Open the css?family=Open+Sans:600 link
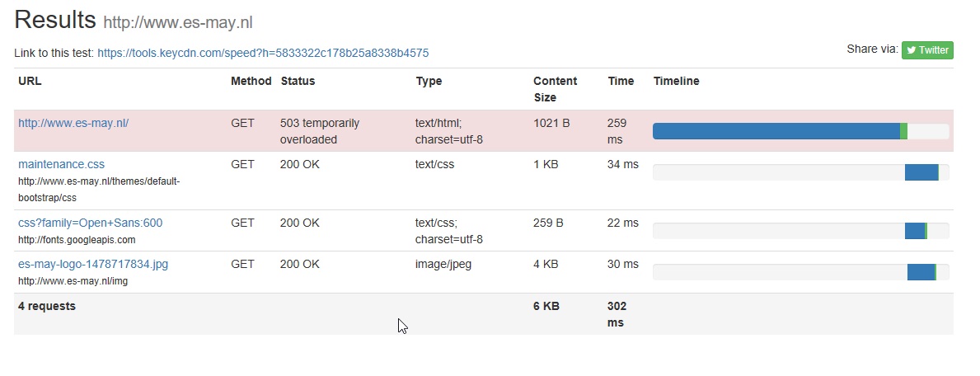The height and width of the screenshot is (376, 980). click(x=90, y=223)
